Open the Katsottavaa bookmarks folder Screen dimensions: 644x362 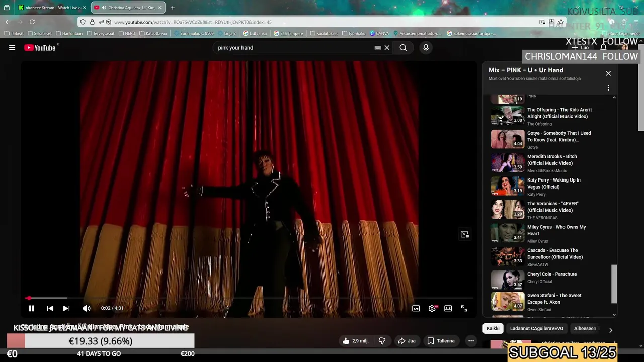153,33
